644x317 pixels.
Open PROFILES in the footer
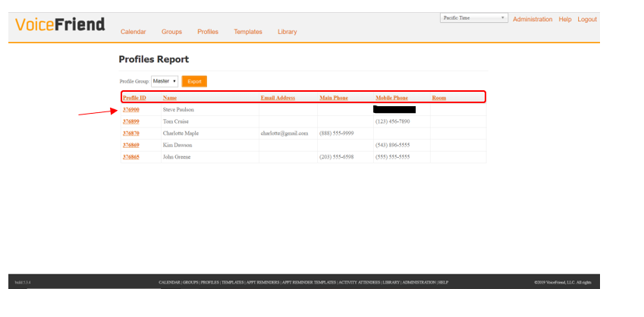(x=210, y=283)
